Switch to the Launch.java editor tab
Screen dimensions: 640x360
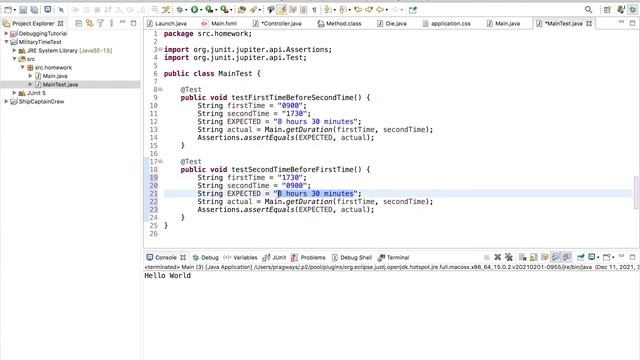pyautogui.click(x=167, y=24)
